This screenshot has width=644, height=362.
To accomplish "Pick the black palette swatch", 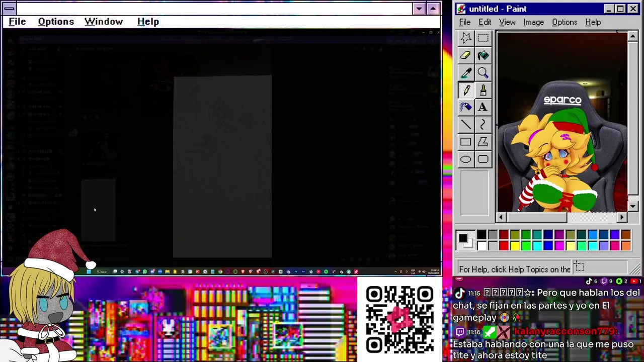I will [x=481, y=235].
